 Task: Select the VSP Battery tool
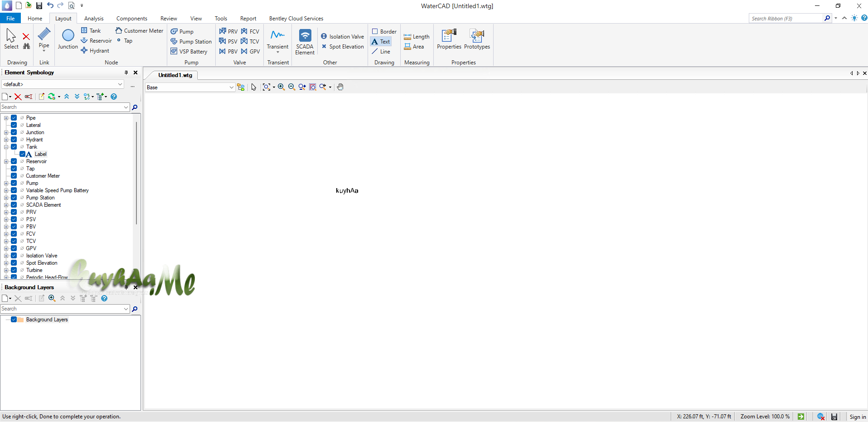tap(189, 51)
